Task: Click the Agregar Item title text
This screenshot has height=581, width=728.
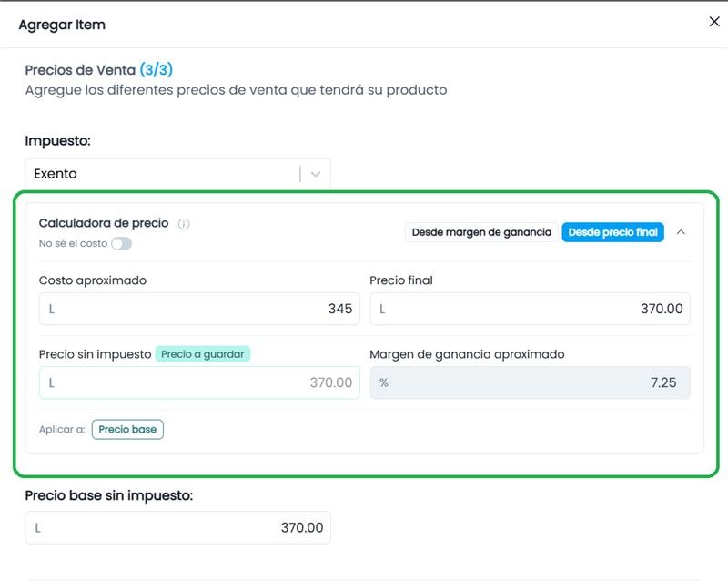Action: click(x=62, y=25)
